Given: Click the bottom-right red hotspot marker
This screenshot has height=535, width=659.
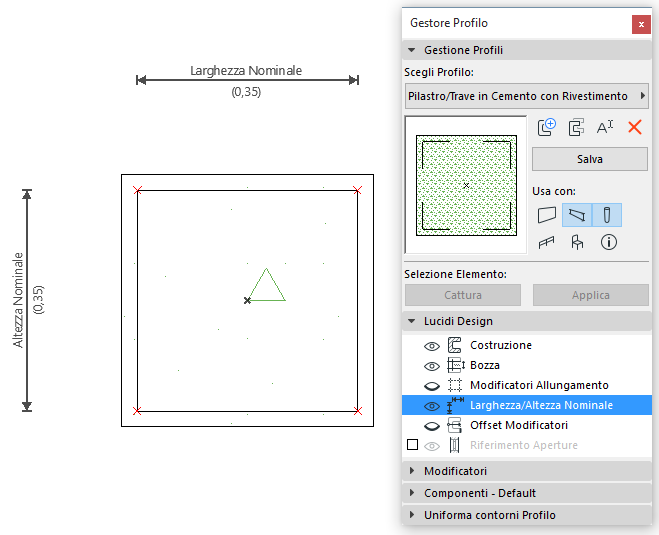Looking at the screenshot, I should tap(358, 411).
